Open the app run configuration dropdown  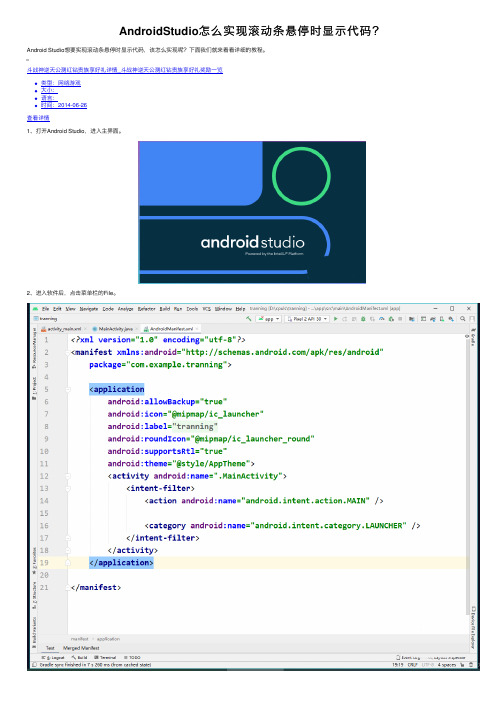pyautogui.click(x=269, y=319)
